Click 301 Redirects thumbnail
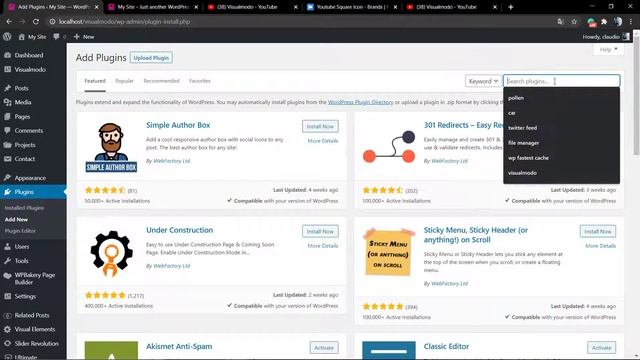This screenshot has width=640, height=360. click(x=388, y=147)
